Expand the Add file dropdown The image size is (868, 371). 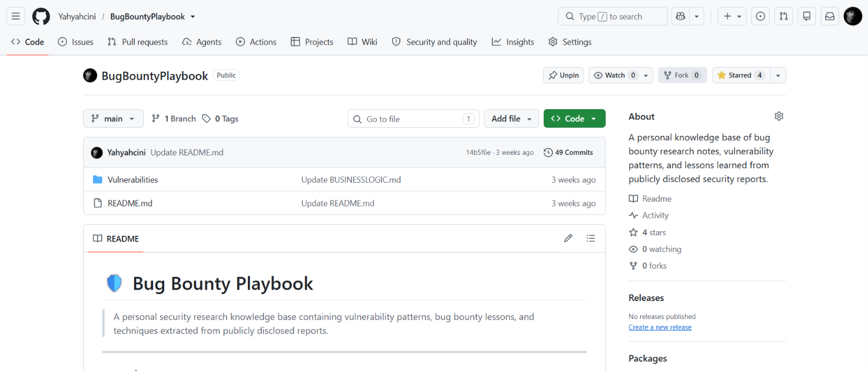511,118
